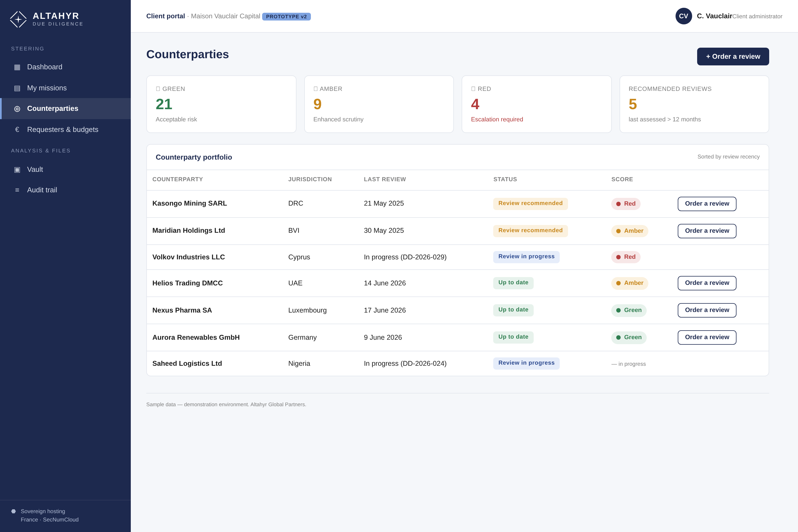The height and width of the screenshot is (532, 798).
Task: Select the Aurora Renewables GmbH name
Action: pos(196,337)
